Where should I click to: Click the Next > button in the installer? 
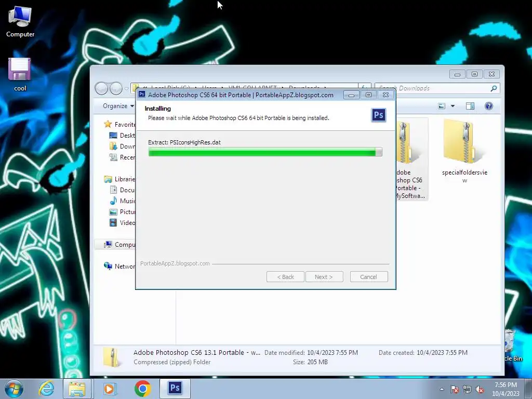(x=324, y=277)
